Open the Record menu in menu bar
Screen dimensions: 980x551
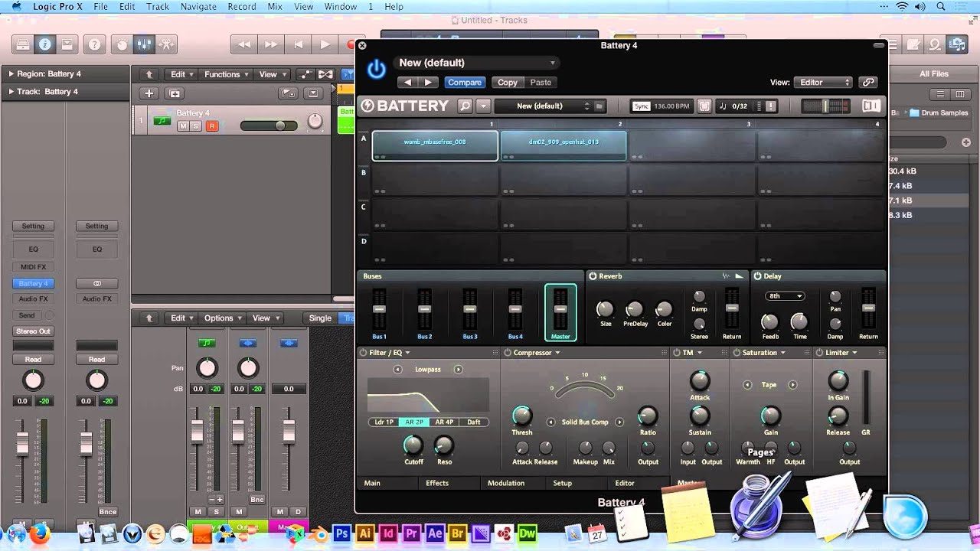242,6
